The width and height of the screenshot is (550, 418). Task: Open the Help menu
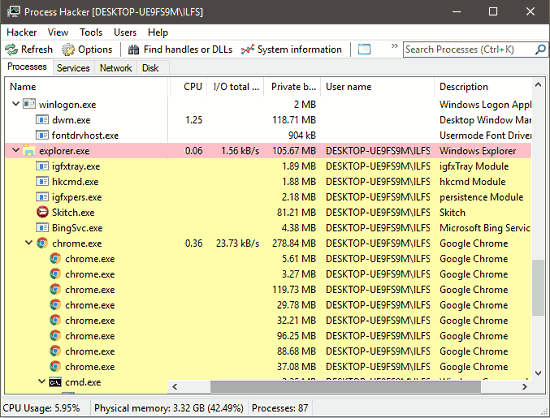tap(158, 33)
